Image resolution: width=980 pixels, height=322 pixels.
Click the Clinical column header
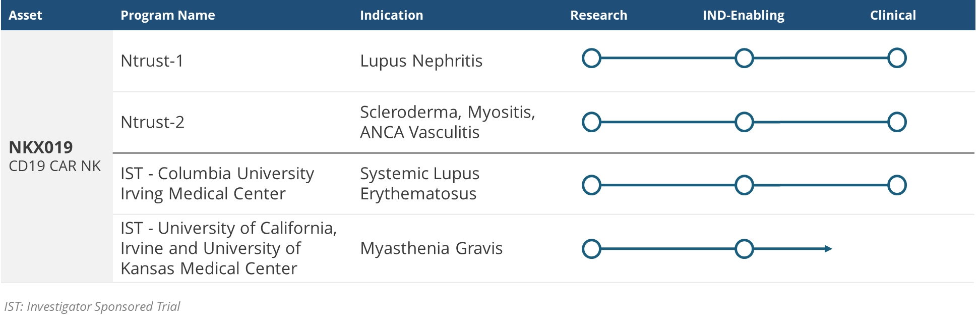click(x=893, y=15)
